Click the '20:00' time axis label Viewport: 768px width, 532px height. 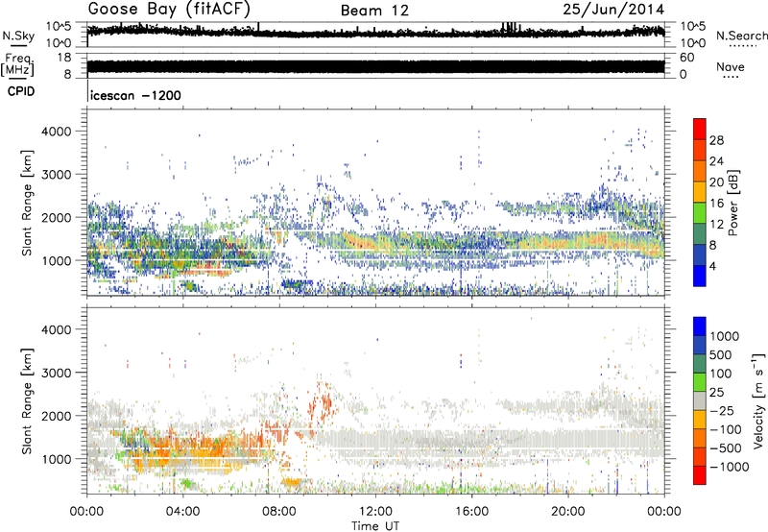point(568,512)
